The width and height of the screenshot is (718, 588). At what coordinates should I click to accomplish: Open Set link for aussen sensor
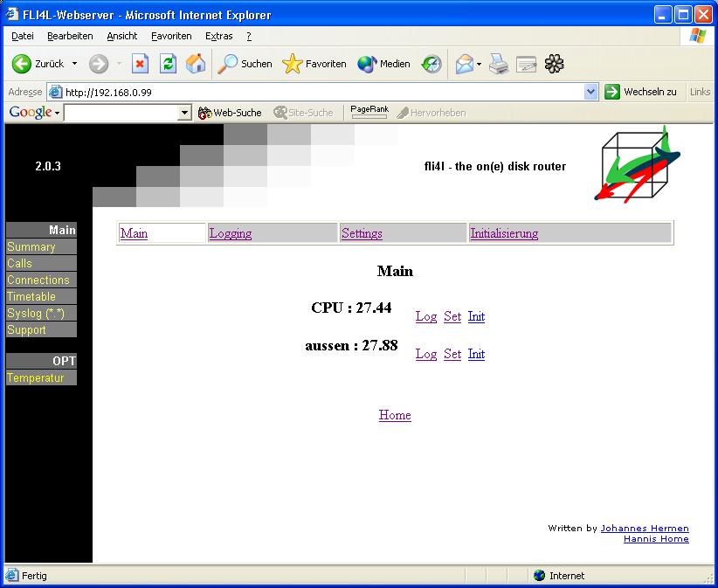pos(452,354)
